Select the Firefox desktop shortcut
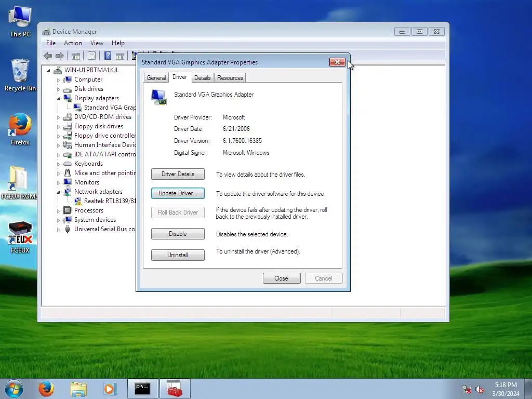Image resolution: width=532 pixels, height=399 pixels. [20, 129]
